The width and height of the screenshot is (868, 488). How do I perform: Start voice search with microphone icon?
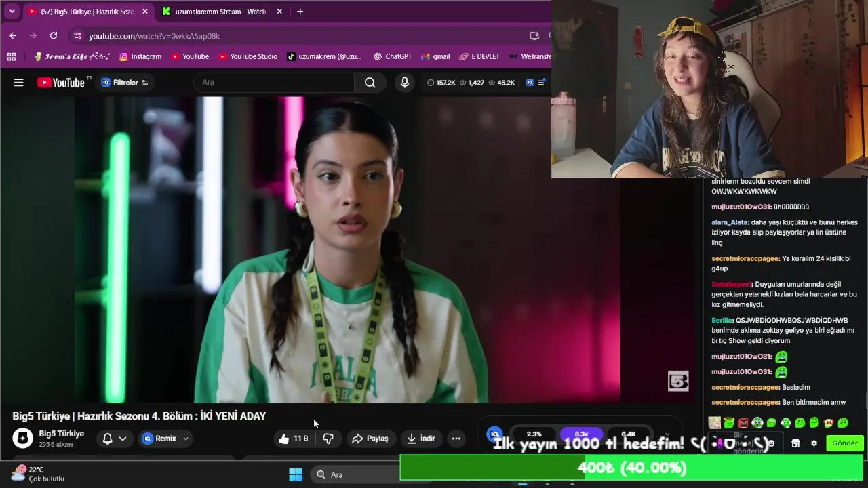pyautogui.click(x=405, y=83)
